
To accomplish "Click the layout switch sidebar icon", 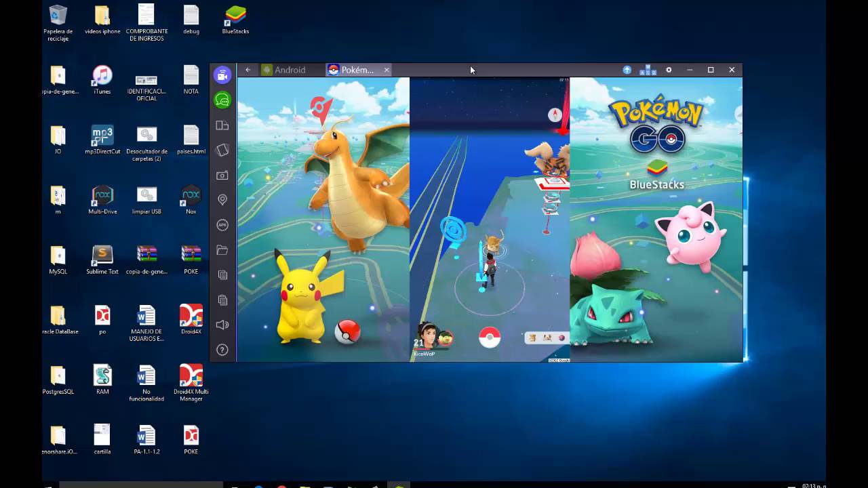I will 222,125.
